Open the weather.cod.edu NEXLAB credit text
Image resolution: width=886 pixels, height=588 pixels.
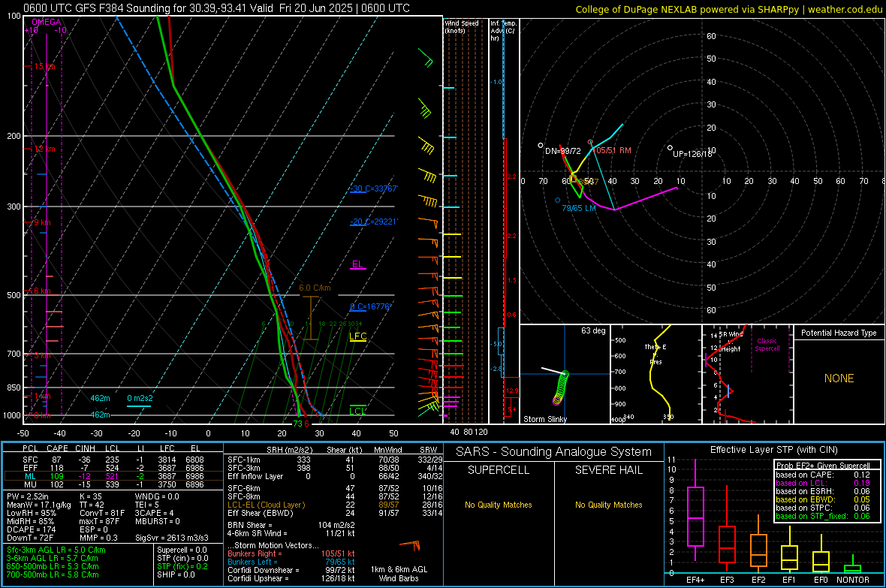tap(728, 9)
